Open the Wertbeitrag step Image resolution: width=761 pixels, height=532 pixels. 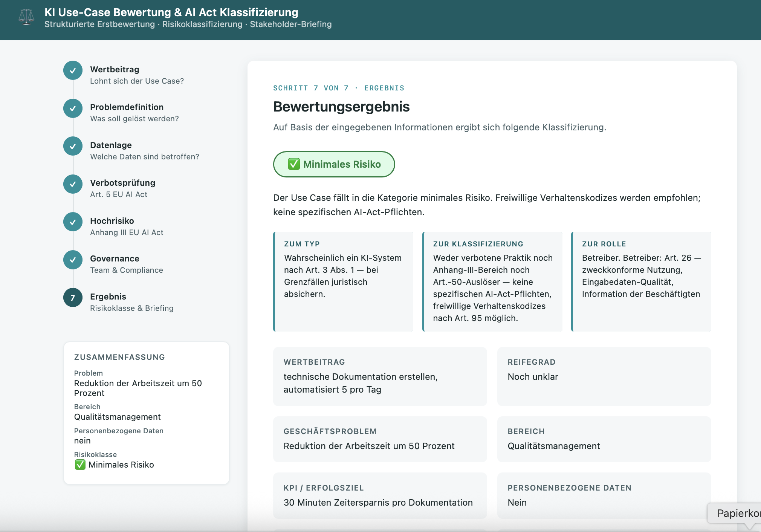(x=115, y=69)
